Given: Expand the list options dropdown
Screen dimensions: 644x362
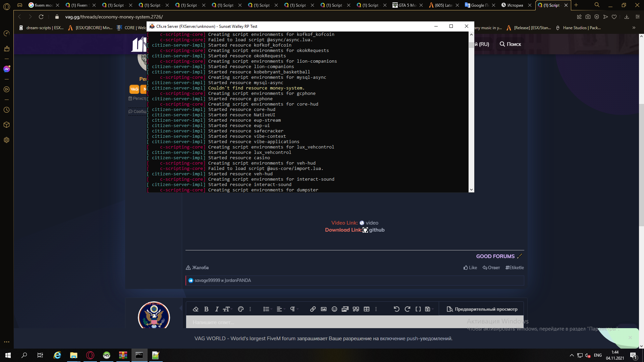Looking at the screenshot, I should (267, 309).
